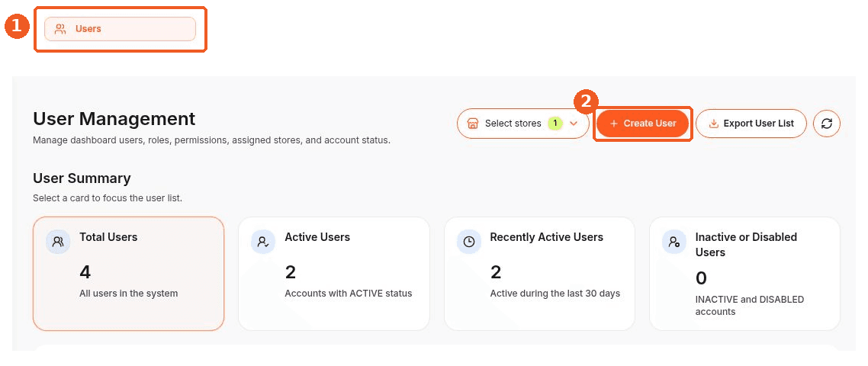Open the Users sidebar menu item
This screenshot has height=366, width=868.
pos(120,29)
